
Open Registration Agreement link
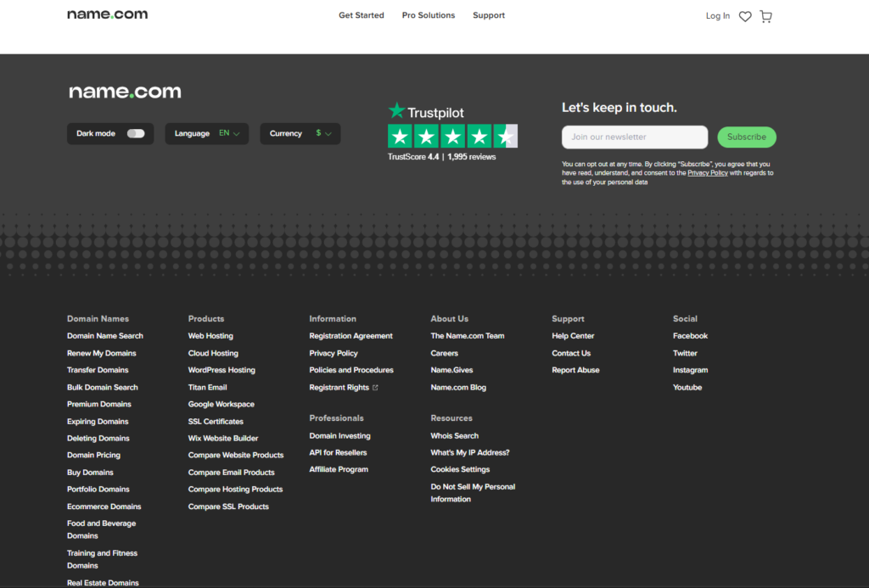click(350, 336)
